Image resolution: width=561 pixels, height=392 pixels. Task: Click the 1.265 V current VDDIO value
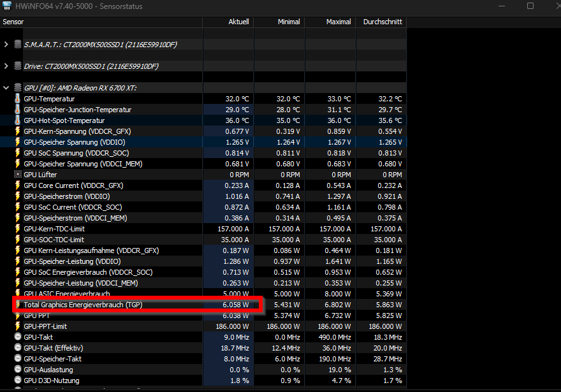click(237, 142)
